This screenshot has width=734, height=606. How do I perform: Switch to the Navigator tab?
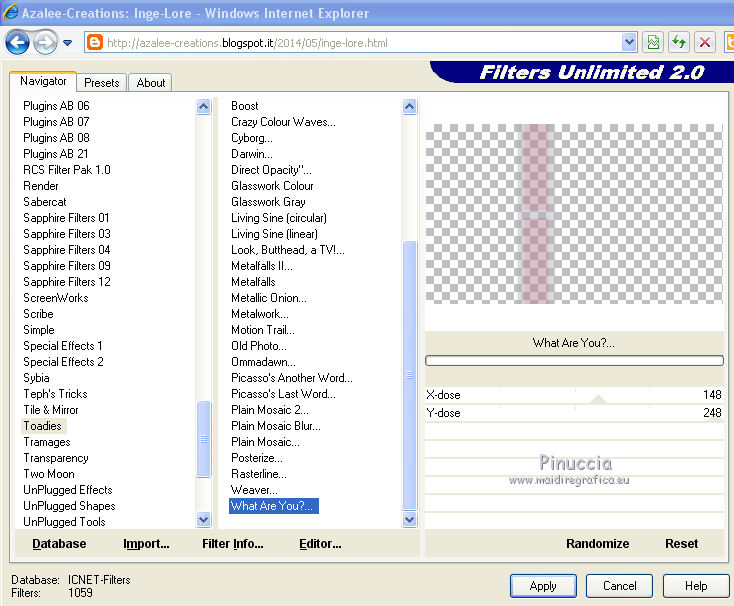click(43, 81)
